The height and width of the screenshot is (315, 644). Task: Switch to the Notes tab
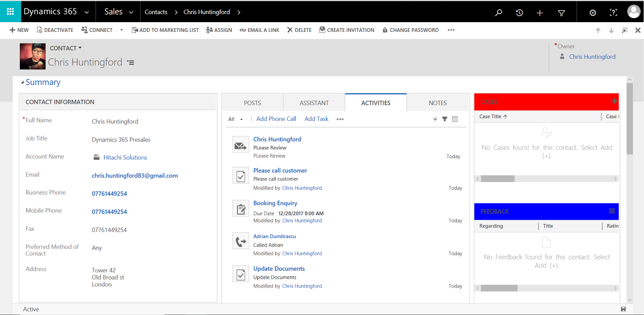coord(438,103)
